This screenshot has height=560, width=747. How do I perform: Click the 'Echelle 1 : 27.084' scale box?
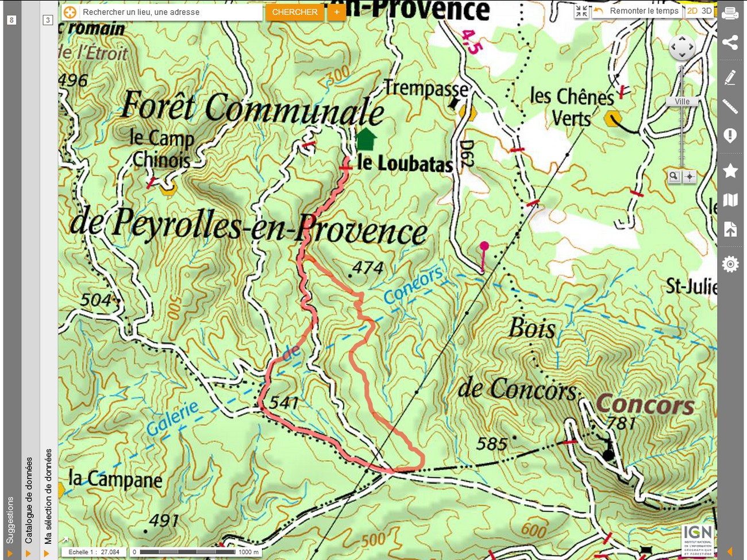(94, 552)
